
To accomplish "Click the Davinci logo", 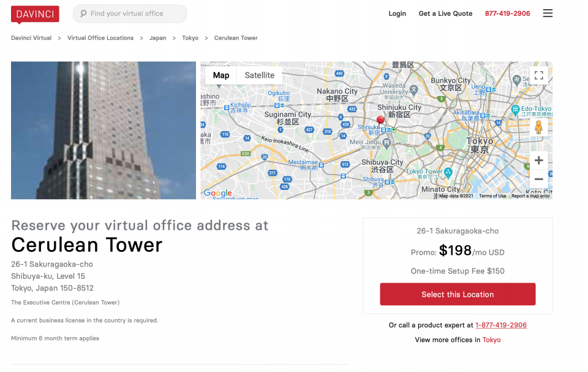I will 35,14.
